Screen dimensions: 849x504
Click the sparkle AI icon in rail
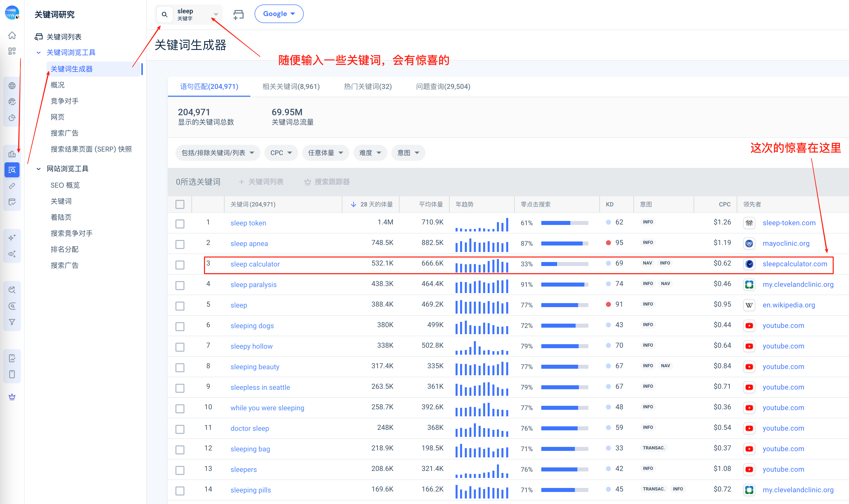point(12,237)
